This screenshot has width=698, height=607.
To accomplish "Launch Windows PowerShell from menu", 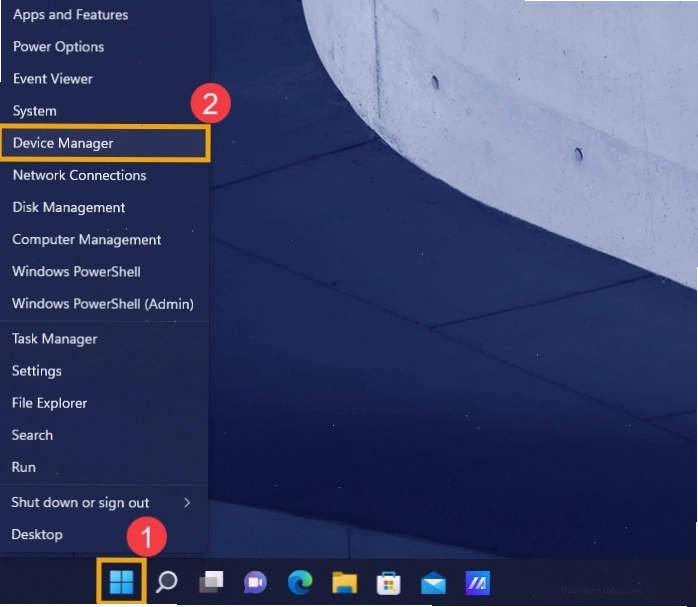I will pyautogui.click(x=104, y=271).
